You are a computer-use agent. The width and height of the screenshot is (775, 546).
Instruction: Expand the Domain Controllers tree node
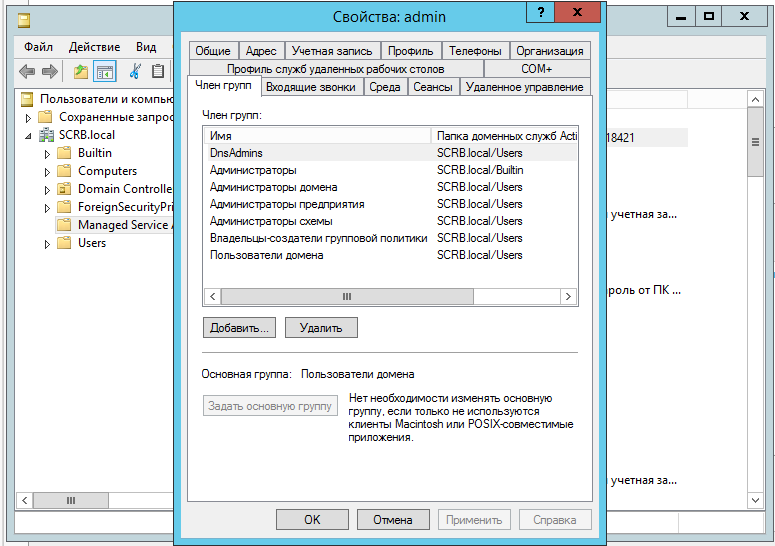[47, 190]
